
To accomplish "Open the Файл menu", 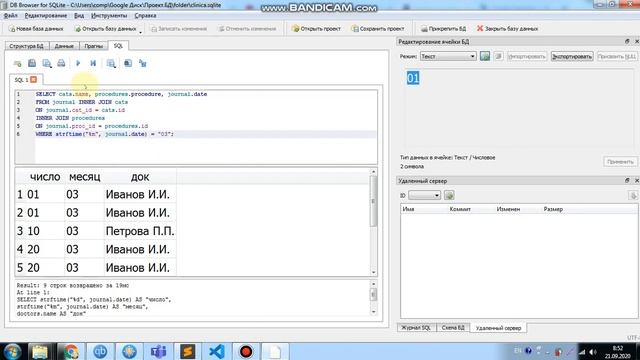I will point(11,16).
